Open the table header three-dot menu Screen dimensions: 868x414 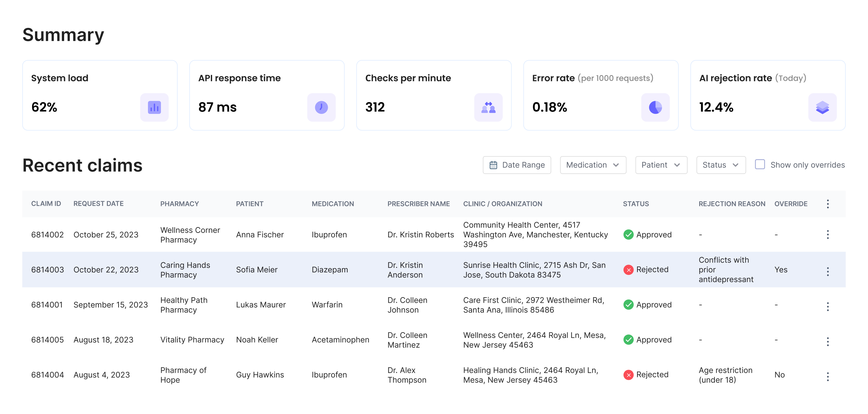[828, 204]
